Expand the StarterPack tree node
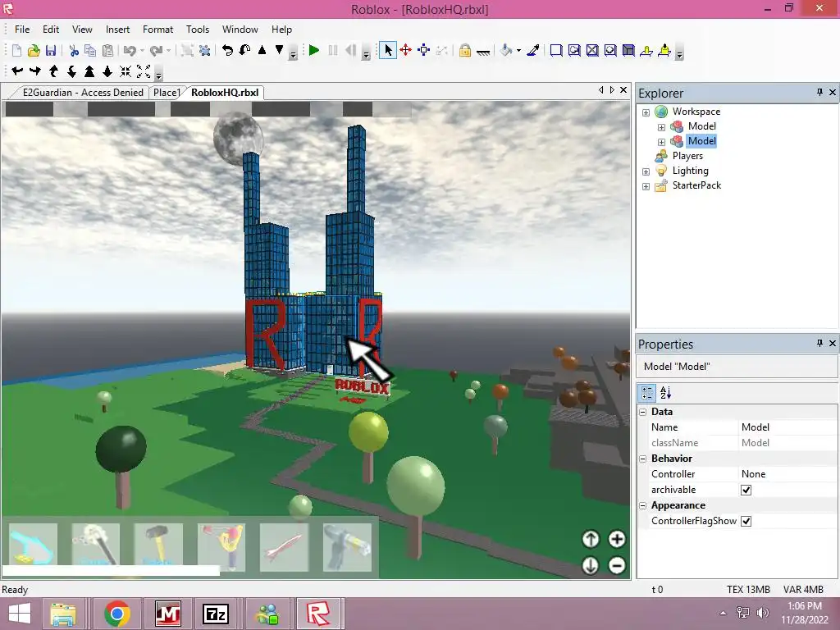 646,186
